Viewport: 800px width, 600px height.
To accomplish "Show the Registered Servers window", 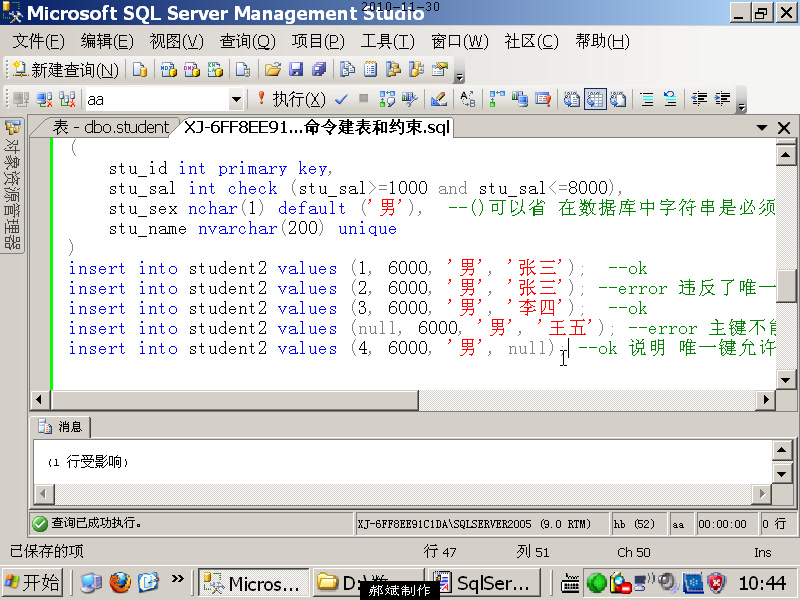I will pyautogui.click(x=347, y=69).
